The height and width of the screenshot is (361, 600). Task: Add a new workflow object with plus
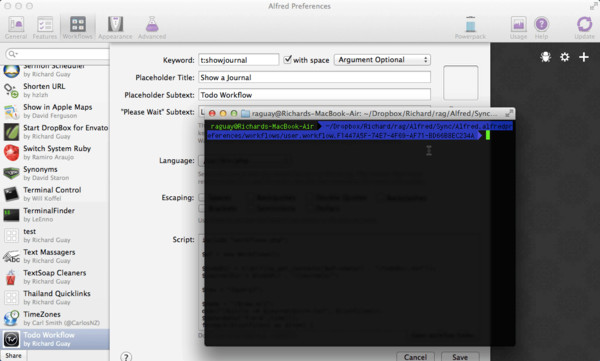point(584,57)
